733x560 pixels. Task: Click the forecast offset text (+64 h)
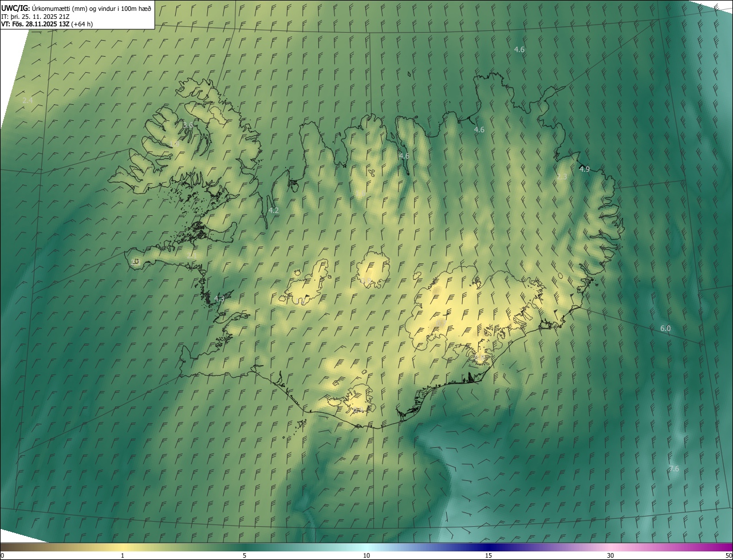82,24
